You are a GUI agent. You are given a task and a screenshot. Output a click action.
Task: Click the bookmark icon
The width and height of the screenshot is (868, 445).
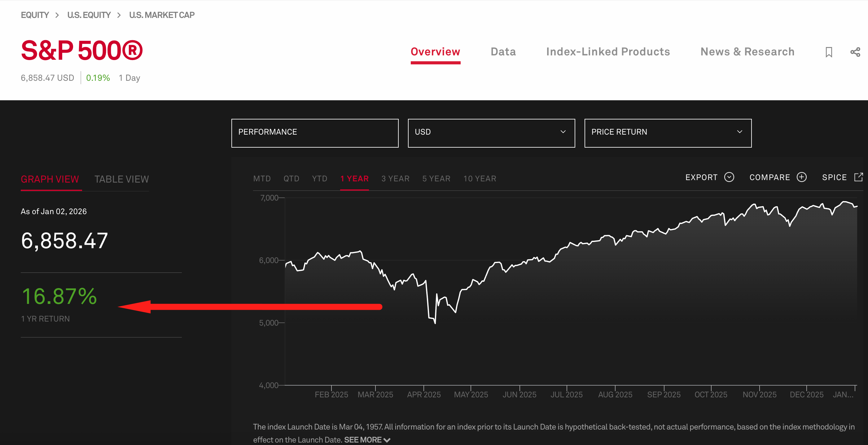[829, 52]
